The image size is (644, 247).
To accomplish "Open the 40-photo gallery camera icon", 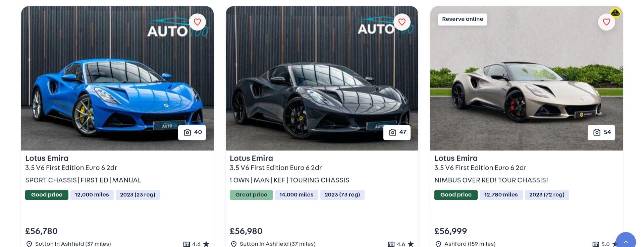I will pos(187,132).
